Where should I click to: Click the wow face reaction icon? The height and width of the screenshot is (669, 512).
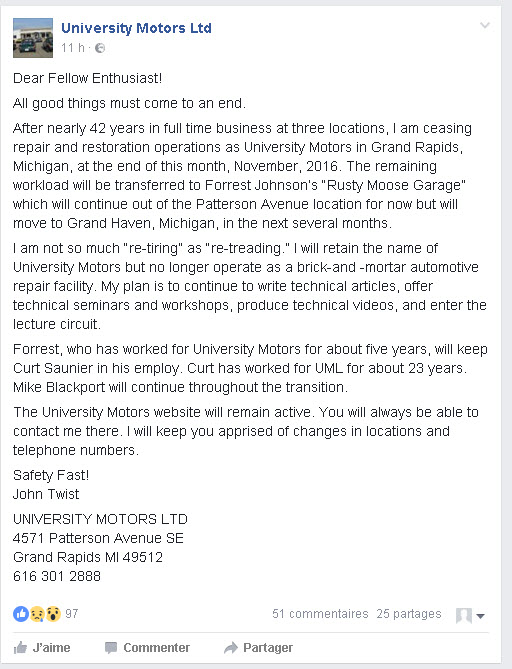tap(53, 614)
